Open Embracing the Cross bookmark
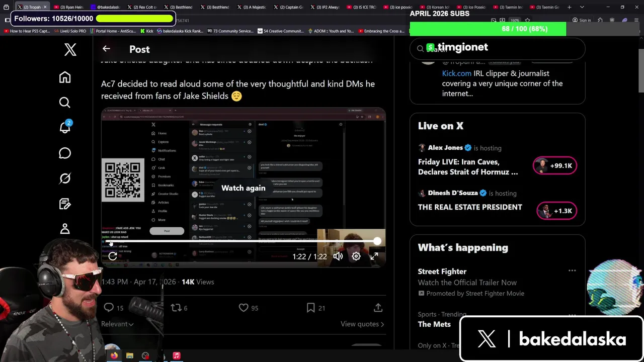This screenshot has width=644, height=362. pos(381,31)
